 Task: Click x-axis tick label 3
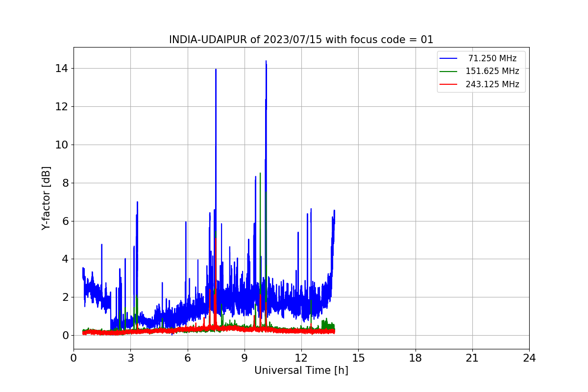coord(130,358)
